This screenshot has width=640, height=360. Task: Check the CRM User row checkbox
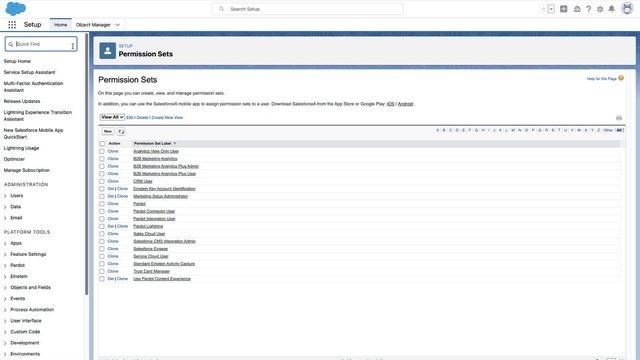(x=102, y=181)
